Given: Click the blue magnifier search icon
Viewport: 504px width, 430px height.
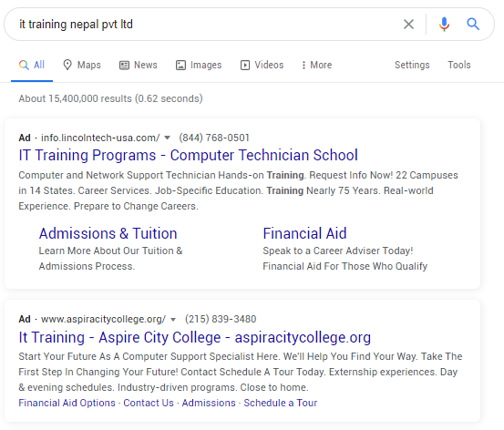Looking at the screenshot, I should pyautogui.click(x=473, y=24).
